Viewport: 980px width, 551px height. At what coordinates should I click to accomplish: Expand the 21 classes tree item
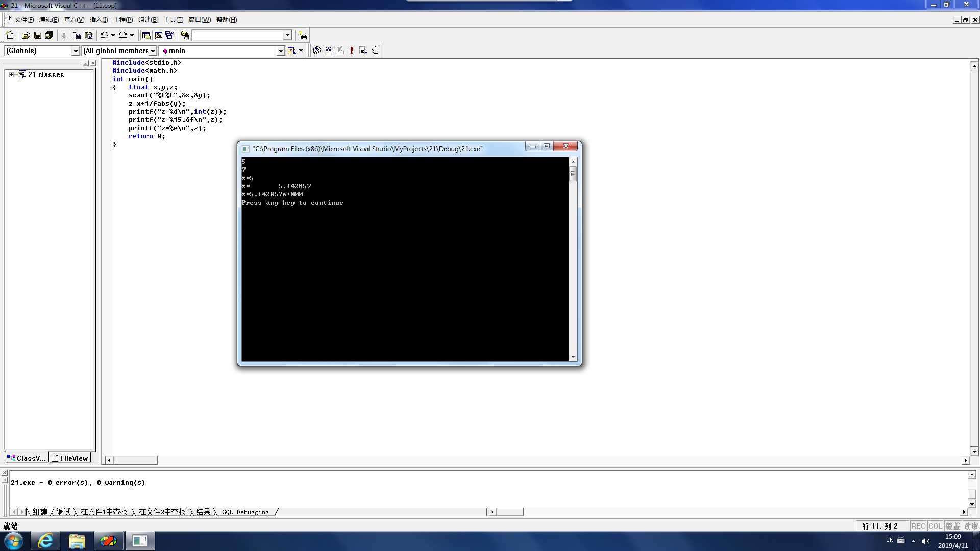click(11, 74)
